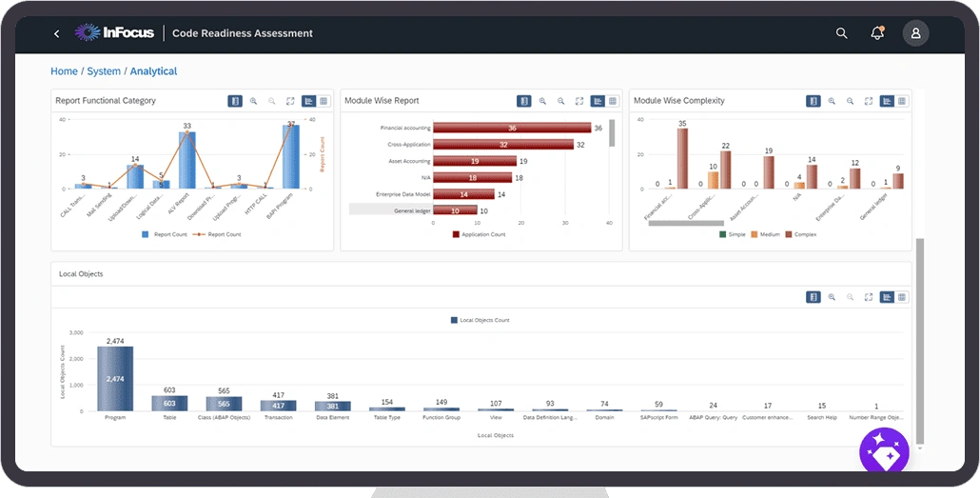
Task: Click Module Wise Complexity horizontal scrollbar
Action: (682, 224)
